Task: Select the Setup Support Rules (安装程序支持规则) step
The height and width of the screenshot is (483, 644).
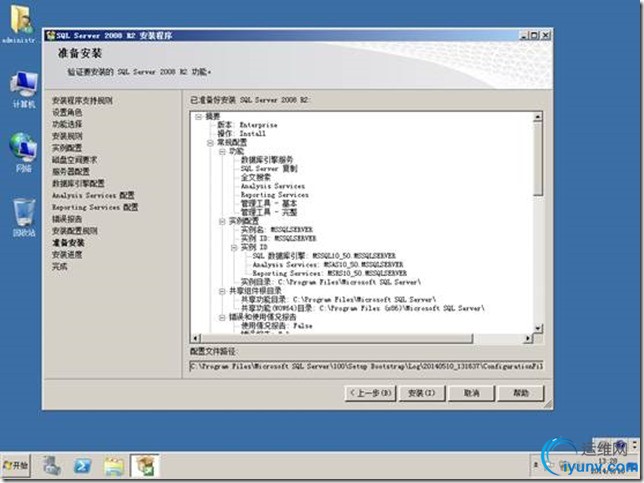Action: pos(82,100)
